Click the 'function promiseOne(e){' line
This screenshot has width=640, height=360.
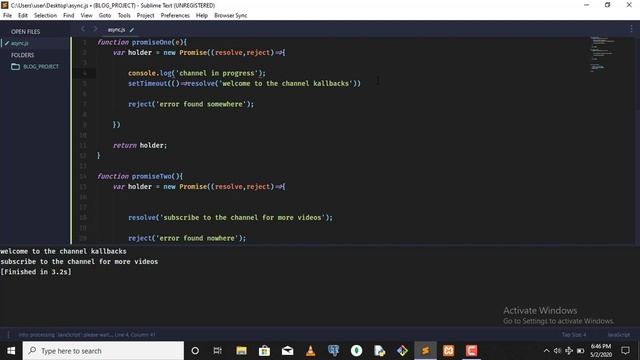point(142,42)
